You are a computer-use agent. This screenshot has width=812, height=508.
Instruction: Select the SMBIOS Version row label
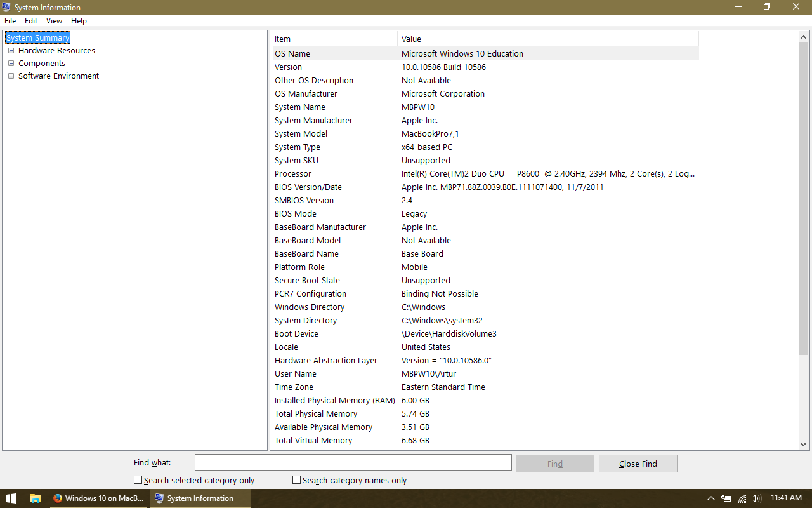[x=304, y=201]
